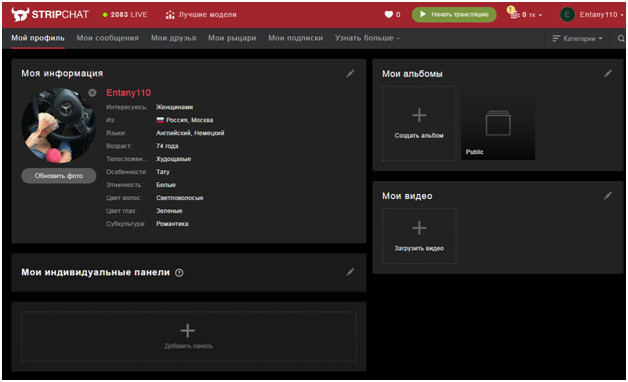Image resolution: width=628 pixels, height=382 pixels.
Task: Edit "Мои альбомы" with pencil icon
Action: pyautogui.click(x=608, y=73)
